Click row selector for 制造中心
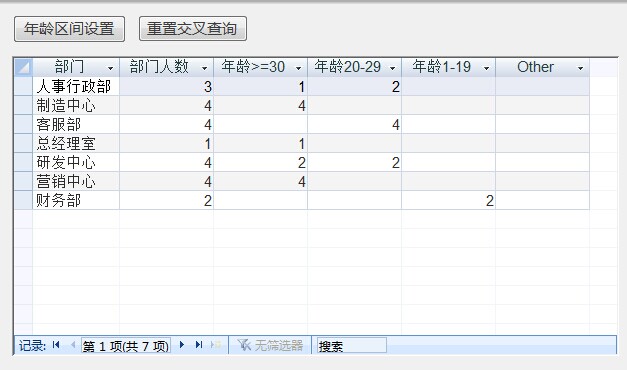This screenshot has height=370, width=627. pyautogui.click(x=23, y=106)
